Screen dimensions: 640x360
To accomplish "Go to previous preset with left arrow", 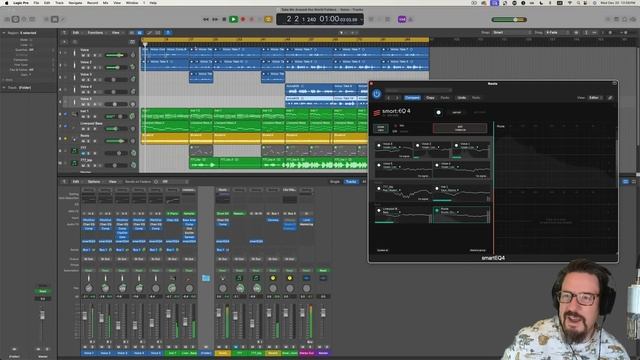I will [389, 98].
